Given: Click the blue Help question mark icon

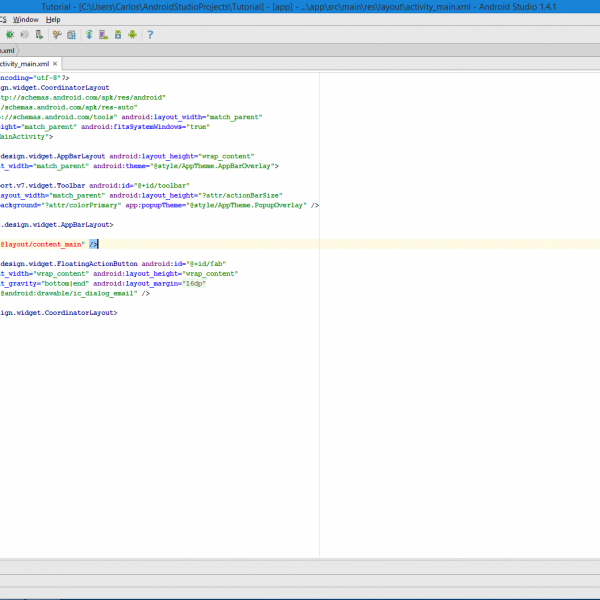Looking at the screenshot, I should click(x=150, y=34).
